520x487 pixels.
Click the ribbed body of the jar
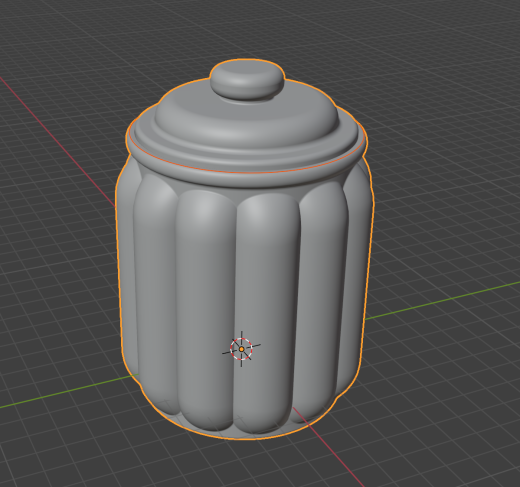tap(245, 297)
